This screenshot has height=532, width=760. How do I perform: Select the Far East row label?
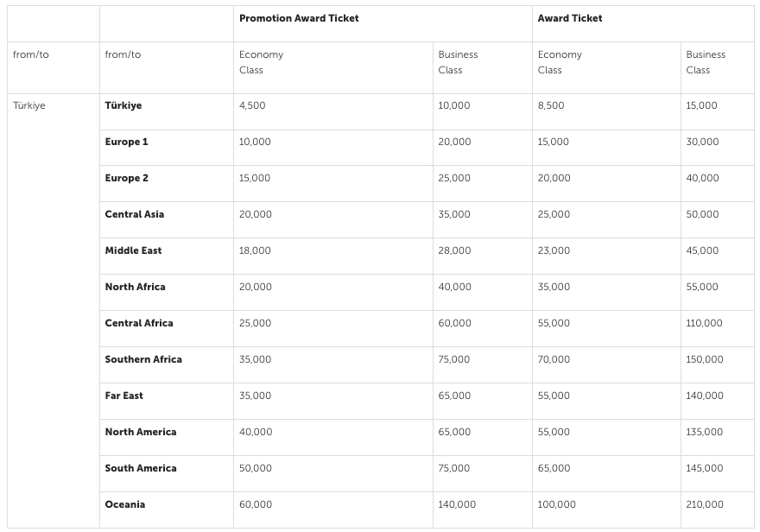(124, 396)
